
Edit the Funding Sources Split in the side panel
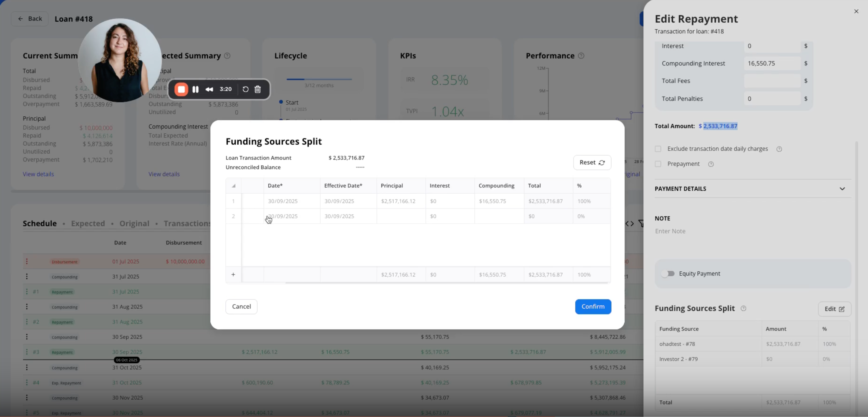click(x=834, y=309)
